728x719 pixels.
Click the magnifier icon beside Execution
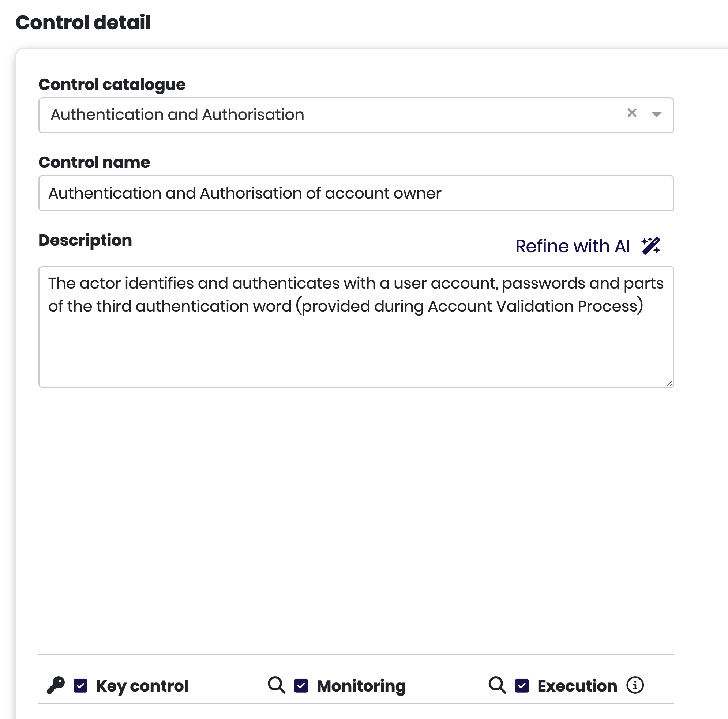pos(497,685)
